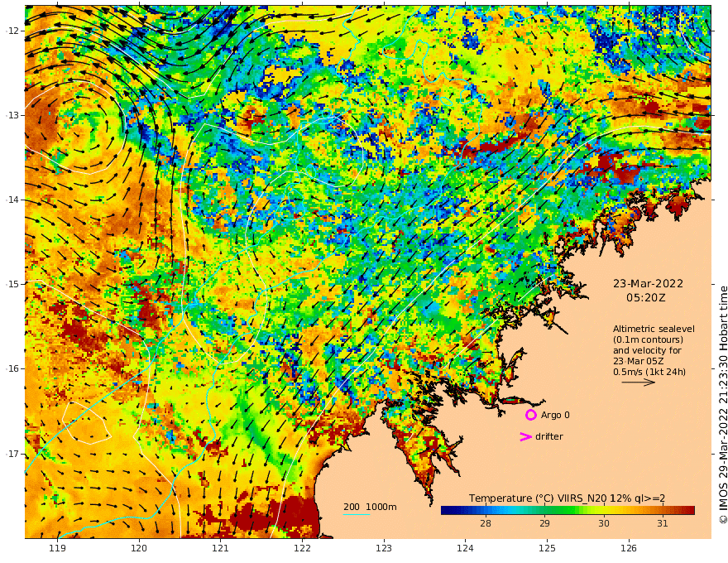Click longitude axis label 124
Screen dimensions: 728x563
point(465,548)
